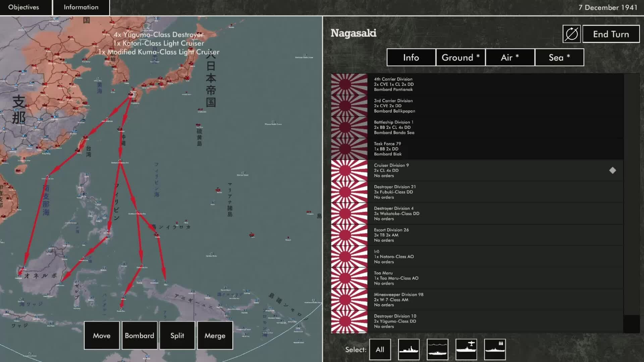
Task: Open the Objectives menu
Action: pyautogui.click(x=24, y=7)
